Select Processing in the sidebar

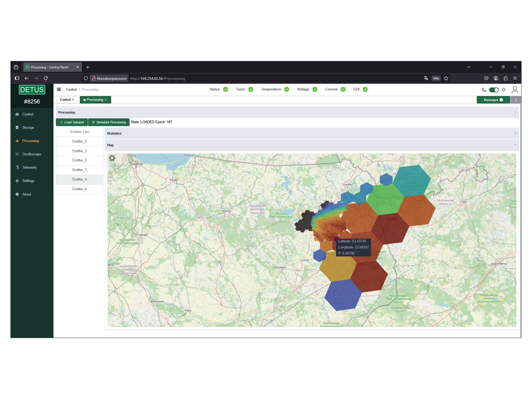point(30,141)
